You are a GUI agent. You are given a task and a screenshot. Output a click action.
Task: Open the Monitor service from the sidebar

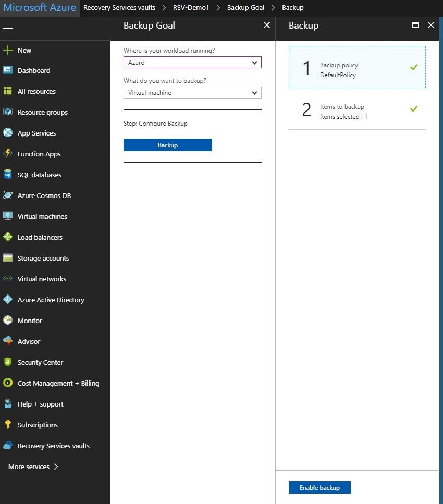pyautogui.click(x=30, y=321)
